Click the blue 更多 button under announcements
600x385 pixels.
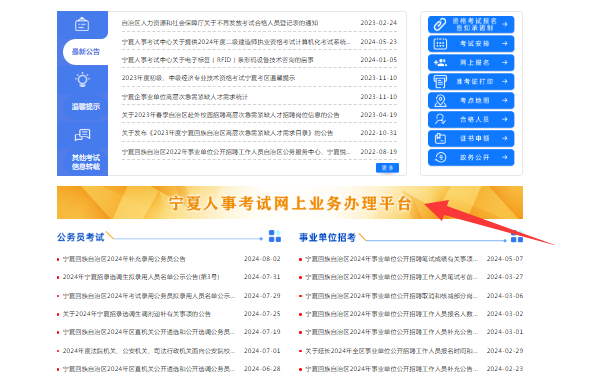(387, 168)
